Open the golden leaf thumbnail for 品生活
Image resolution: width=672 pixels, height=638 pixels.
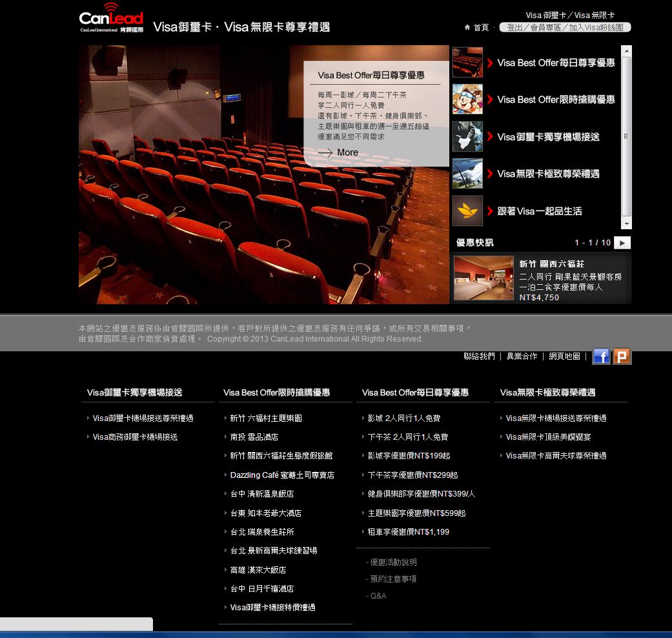click(467, 211)
